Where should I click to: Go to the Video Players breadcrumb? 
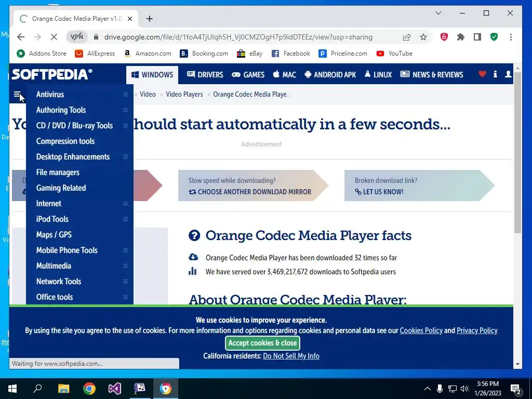(184, 95)
